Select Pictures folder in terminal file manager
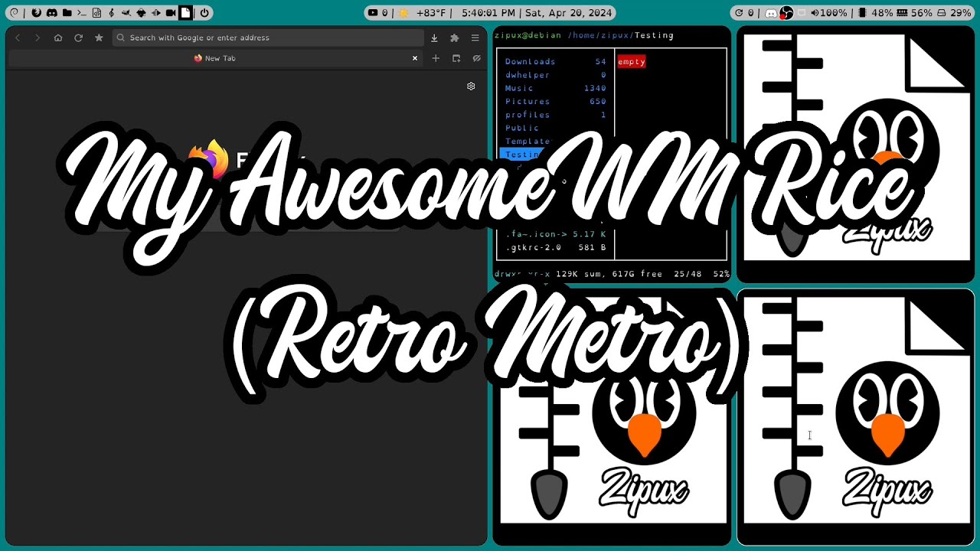The height and width of the screenshot is (551, 980). click(555, 101)
